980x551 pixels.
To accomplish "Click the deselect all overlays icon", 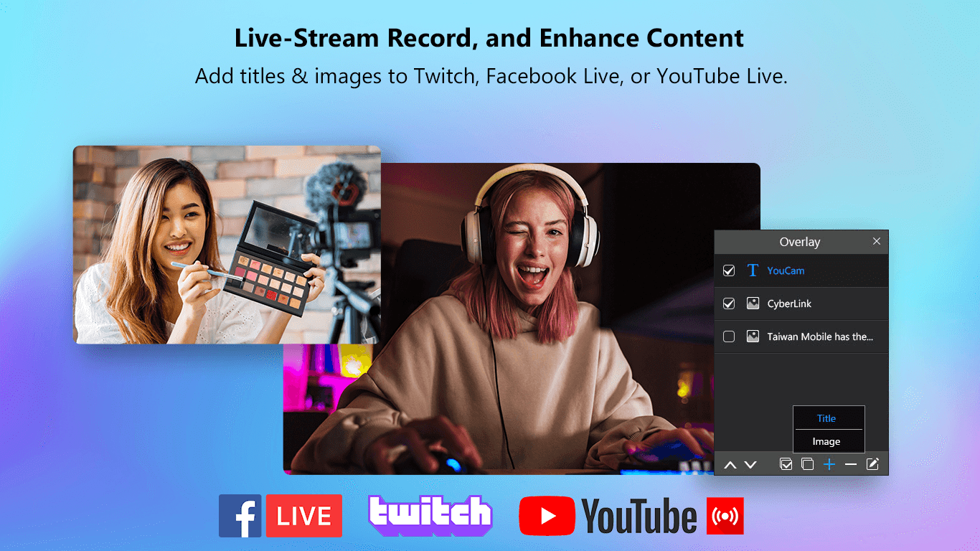I will point(807,464).
